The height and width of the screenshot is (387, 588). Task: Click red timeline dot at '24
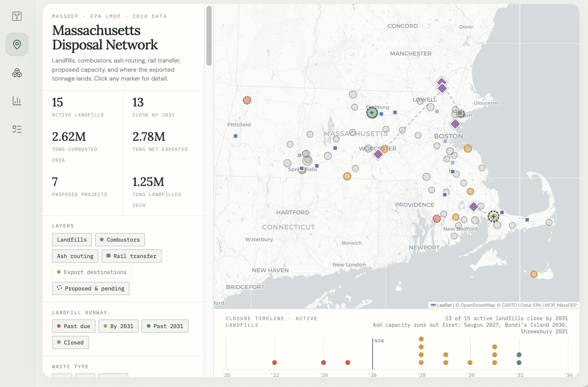coord(323,362)
